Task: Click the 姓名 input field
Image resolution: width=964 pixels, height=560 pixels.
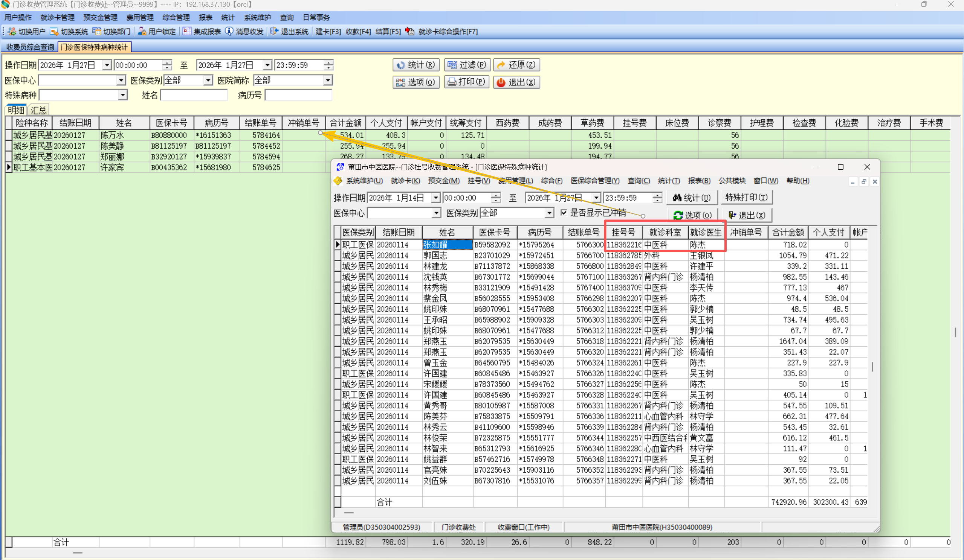Action: click(x=194, y=95)
